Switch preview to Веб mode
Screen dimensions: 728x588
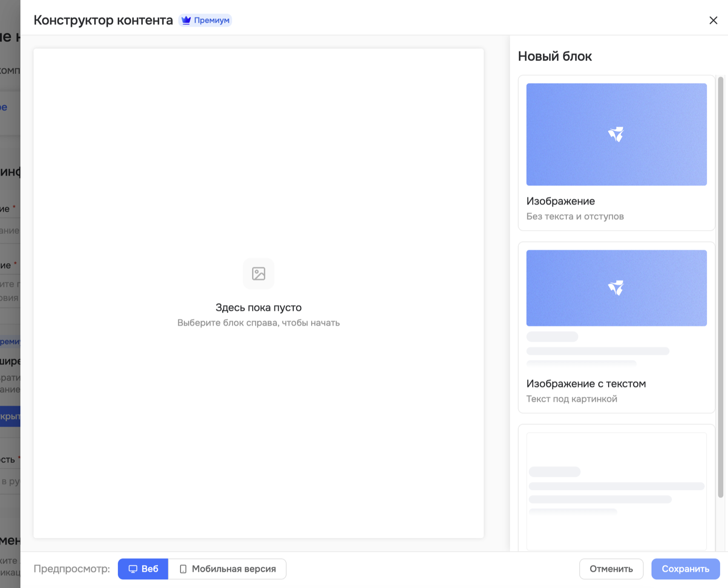coord(143,569)
